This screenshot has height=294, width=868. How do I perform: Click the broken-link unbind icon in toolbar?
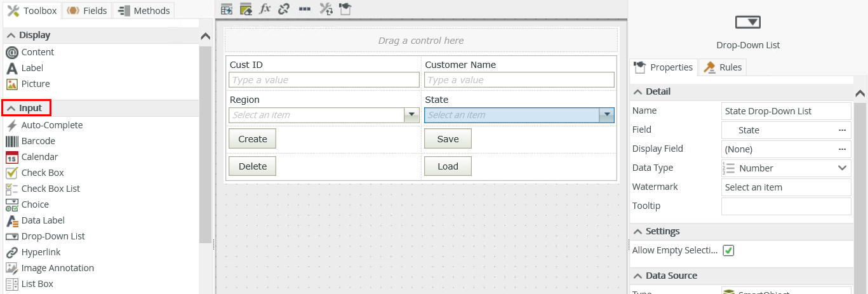[284, 9]
